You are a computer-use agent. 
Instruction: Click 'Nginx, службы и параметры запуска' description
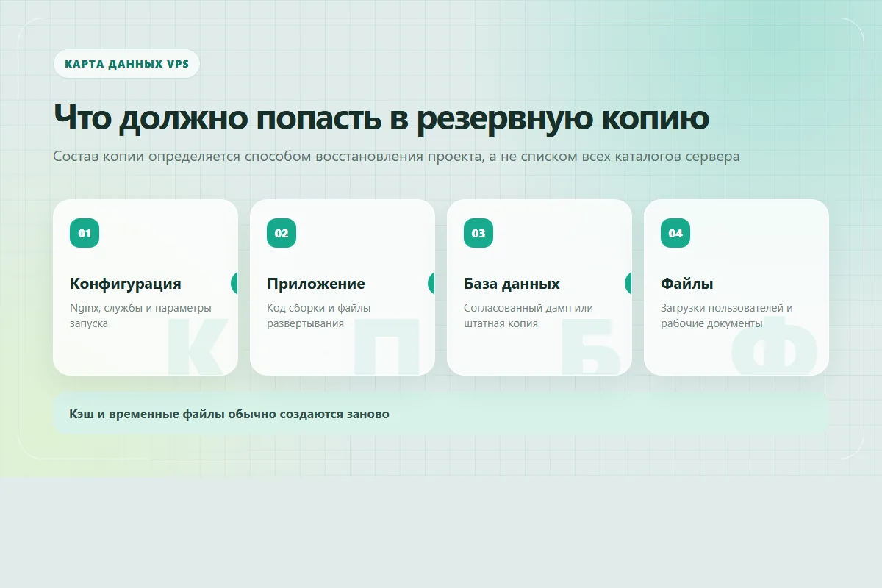click(140, 315)
